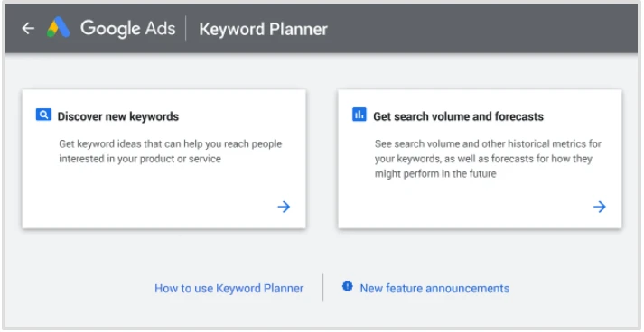The height and width of the screenshot is (332, 644).
Task: Click the badge icon beside New feature announcements
Action: [x=348, y=286]
